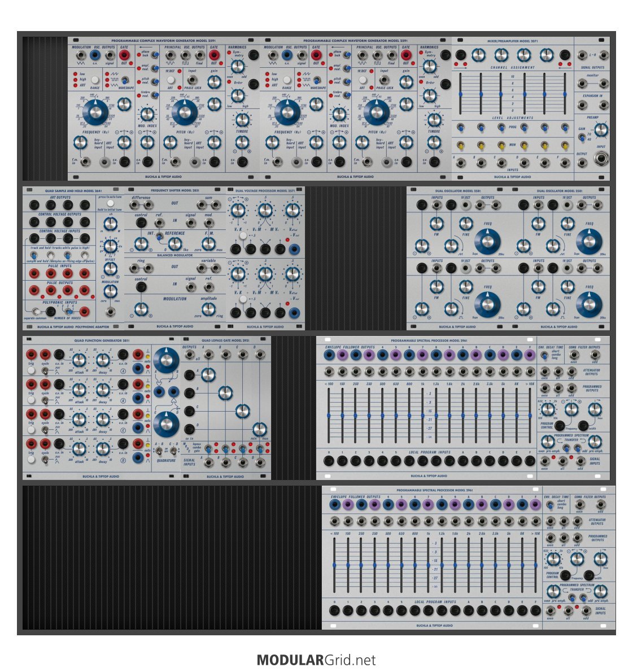Click the section C decay knob

coord(103,420)
